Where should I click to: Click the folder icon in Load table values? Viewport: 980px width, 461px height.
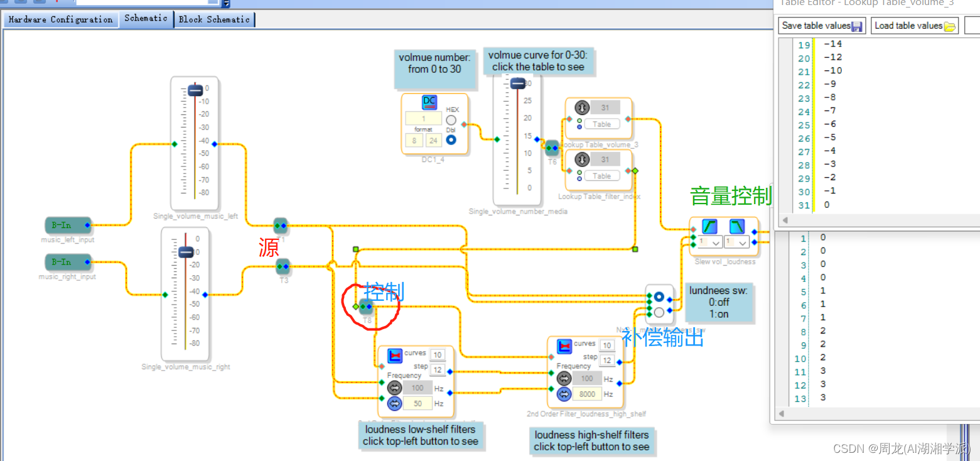(949, 26)
